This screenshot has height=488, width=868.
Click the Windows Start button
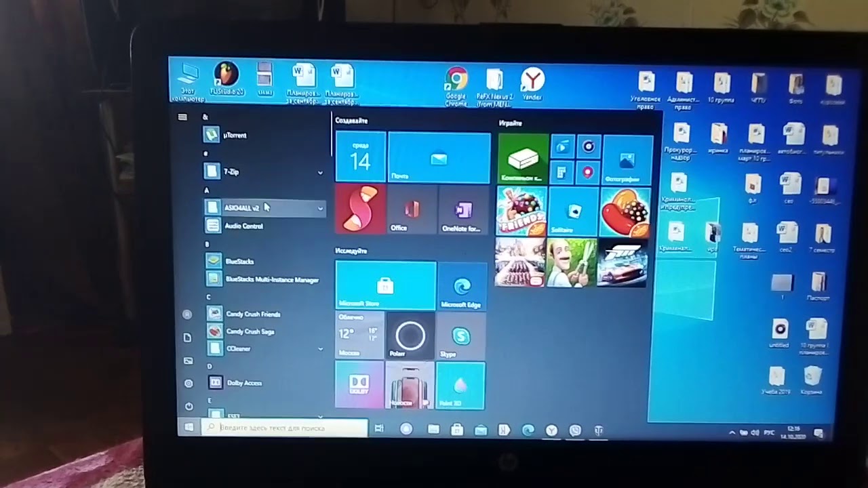(x=189, y=427)
